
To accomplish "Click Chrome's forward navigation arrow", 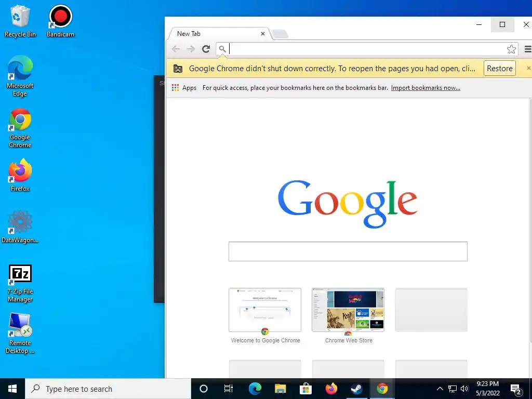I will click(x=191, y=49).
